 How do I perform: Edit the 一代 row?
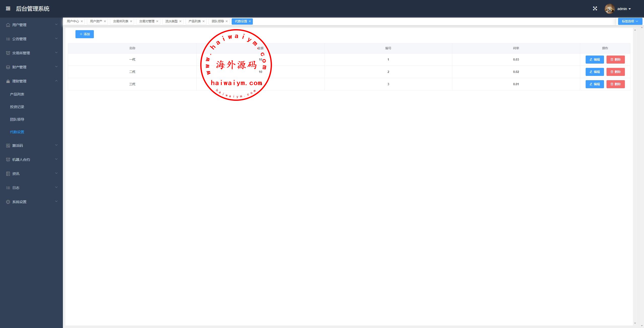click(x=594, y=60)
